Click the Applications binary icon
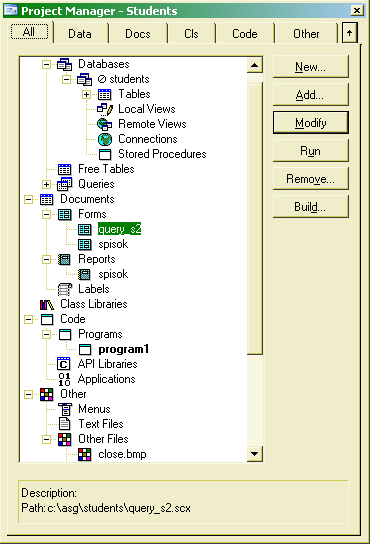The image size is (372, 544). coord(64,380)
